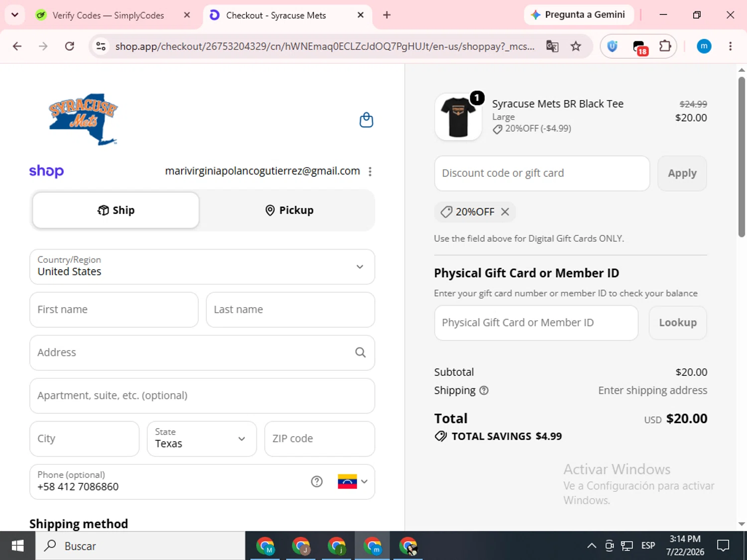Click the page vertical scrollbar thumb
Image resolution: width=747 pixels, height=560 pixels.
[742, 157]
